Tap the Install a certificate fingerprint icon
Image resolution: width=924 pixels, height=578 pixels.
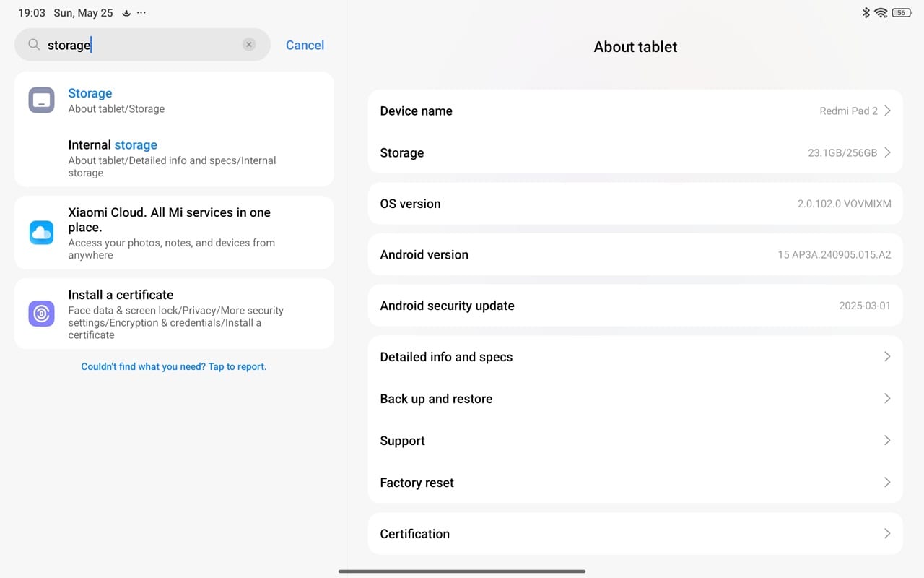click(x=41, y=314)
